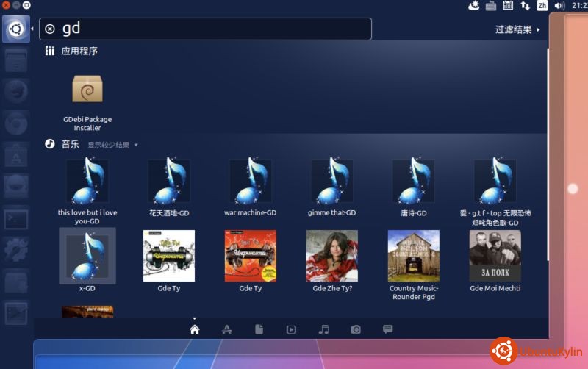Open the Files lens icon
Screen dimensions: 588x369
259,329
